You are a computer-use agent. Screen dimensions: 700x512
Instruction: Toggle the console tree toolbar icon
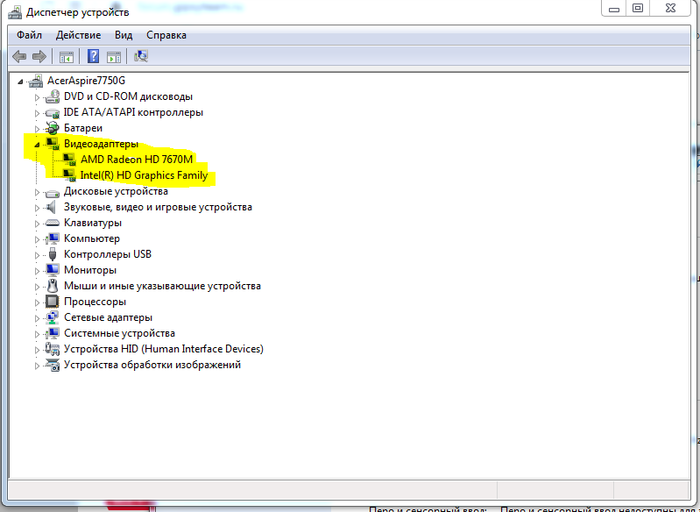click(x=67, y=57)
